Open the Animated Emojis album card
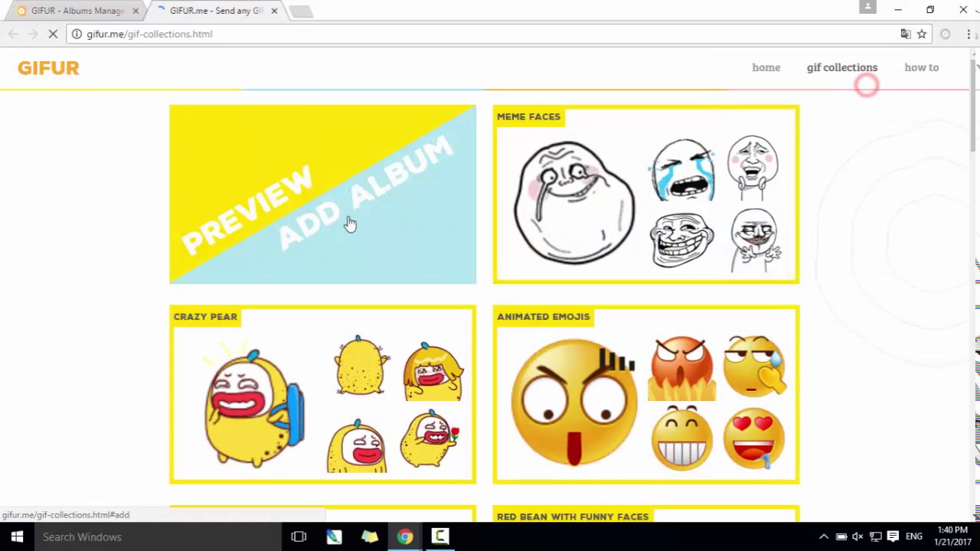 click(x=646, y=394)
